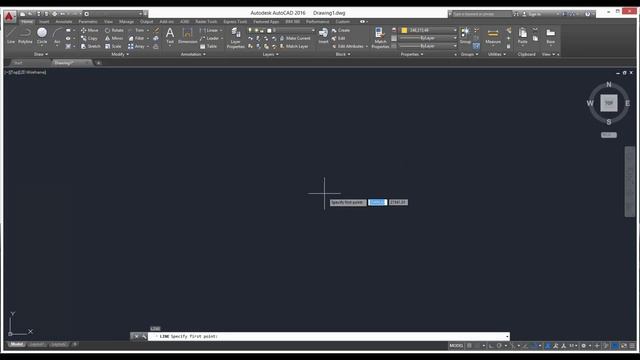Toggle grid display in status bar

(x=469, y=346)
